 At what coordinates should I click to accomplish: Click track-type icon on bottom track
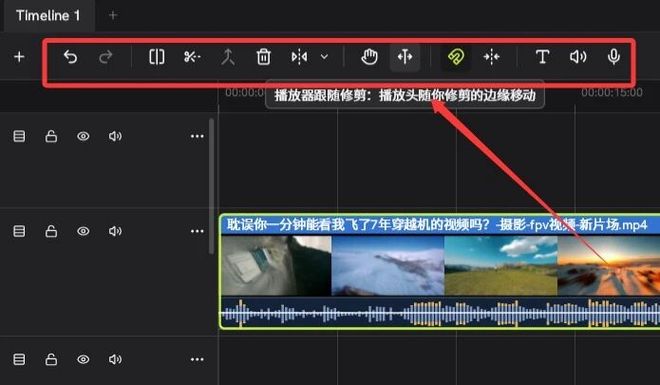click(19, 359)
